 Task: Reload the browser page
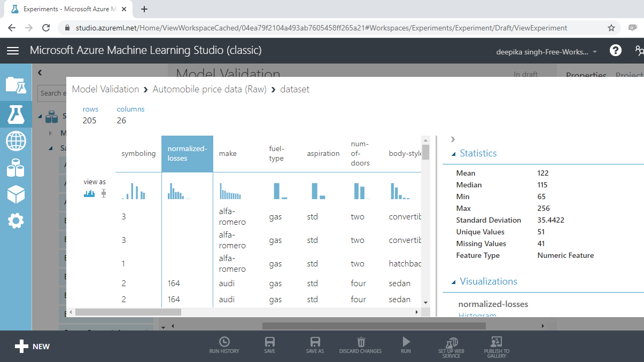46,28
